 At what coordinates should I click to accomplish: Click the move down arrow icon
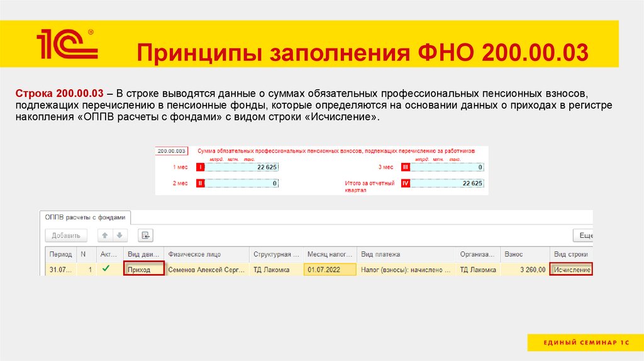click(x=119, y=235)
